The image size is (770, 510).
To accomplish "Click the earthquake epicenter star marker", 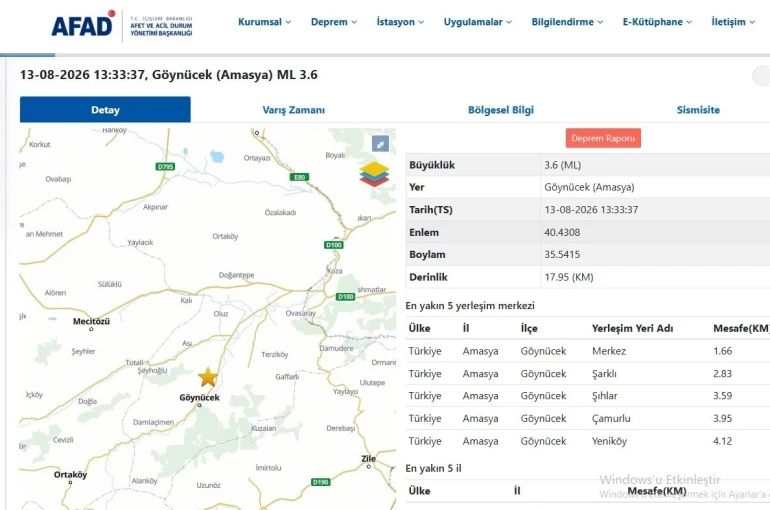I will [208, 377].
